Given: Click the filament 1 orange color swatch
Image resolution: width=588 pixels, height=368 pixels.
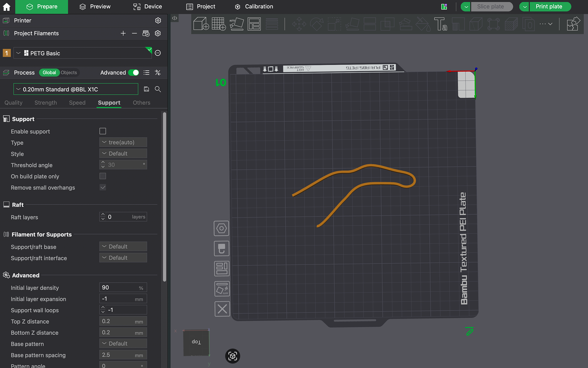Looking at the screenshot, I should (6, 53).
